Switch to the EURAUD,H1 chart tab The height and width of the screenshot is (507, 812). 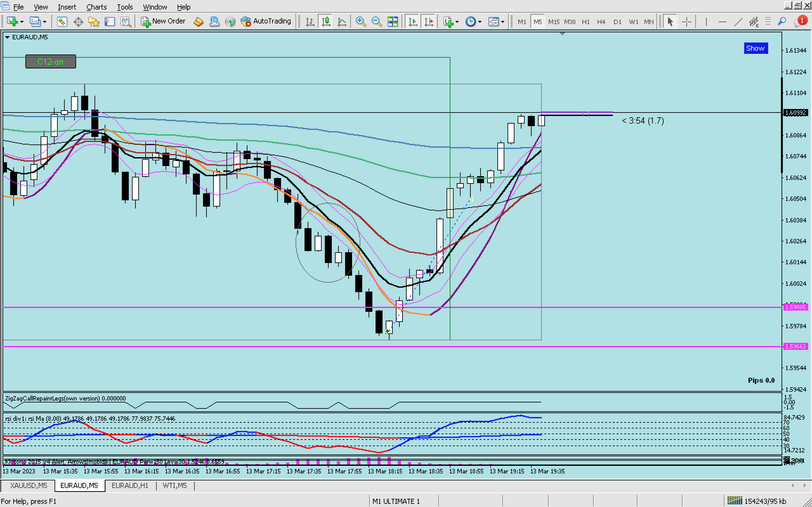point(130,485)
